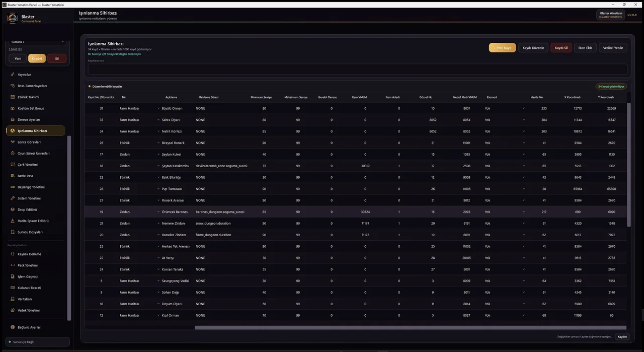Viewport: 644px width, 352px height.
Task: Click the horizontal table scrollbar
Action: coord(411,328)
